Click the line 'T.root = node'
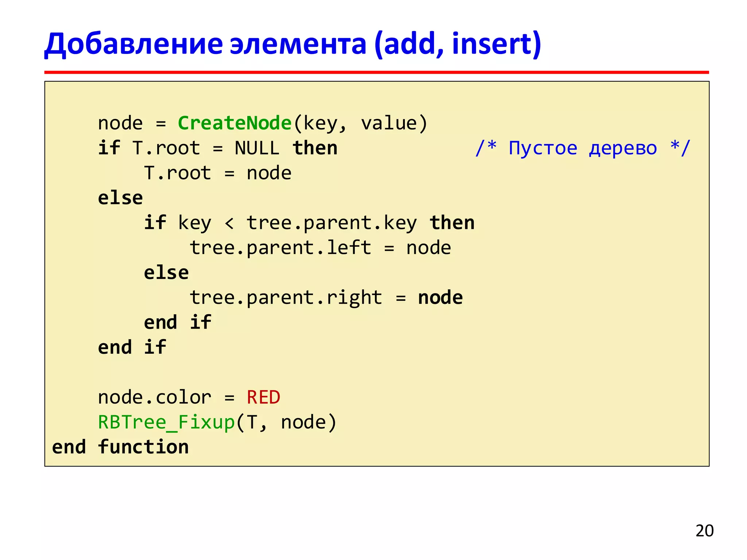Viewport: 747px width, 560px height. [218, 173]
